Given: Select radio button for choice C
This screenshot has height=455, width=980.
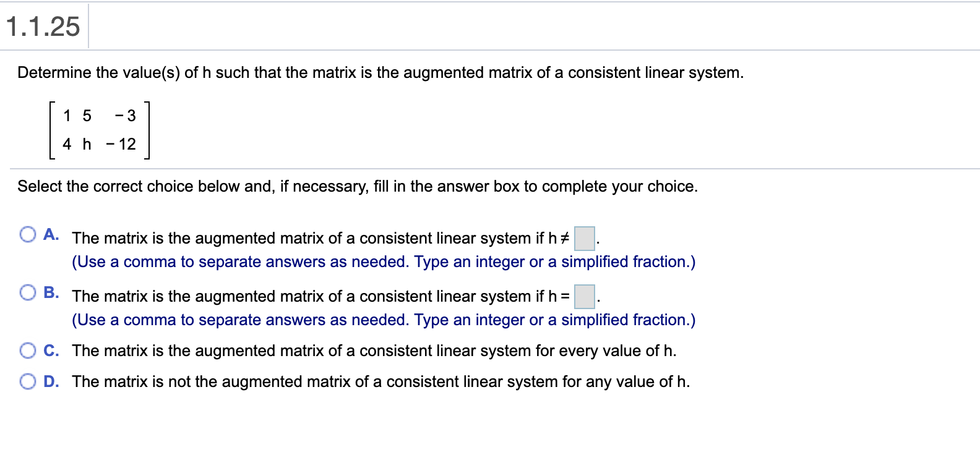Looking at the screenshot, I should (28, 351).
